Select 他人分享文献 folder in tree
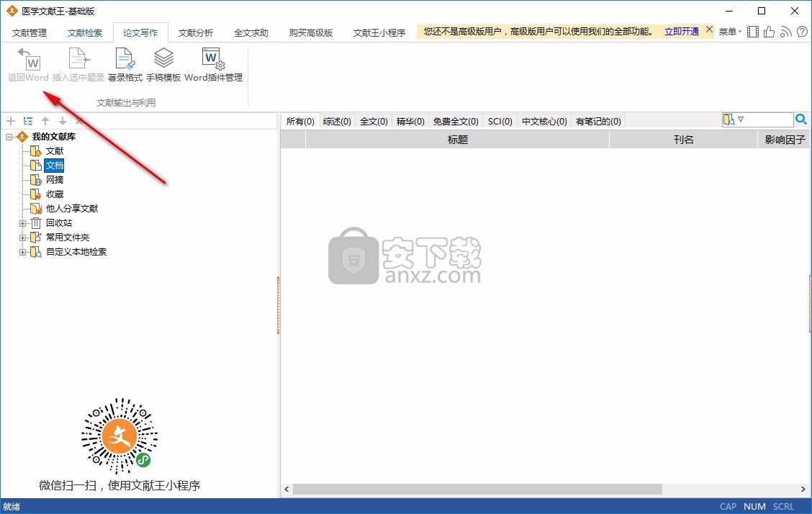Screen dimensions: 812x514 pyautogui.click(x=72, y=209)
